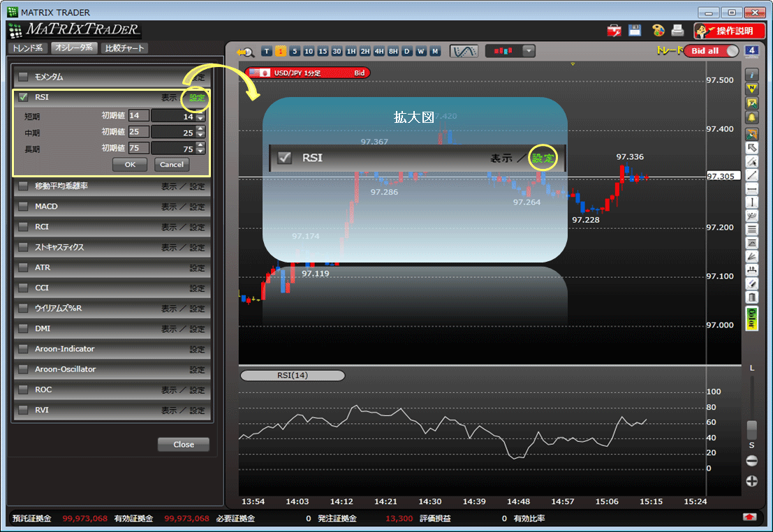Select the tick T timeframe
Viewport: 773px width, 532px height.
[x=267, y=51]
